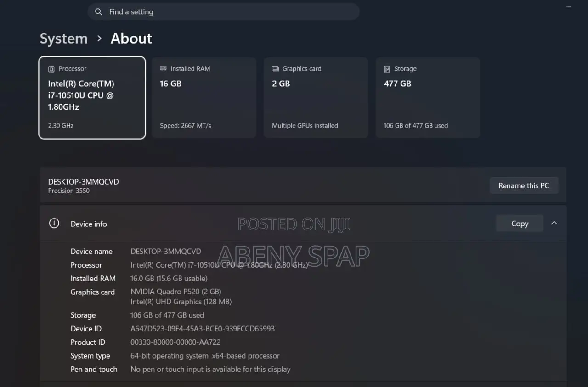
Task: Click the About breadcrumb title
Action: pos(131,39)
